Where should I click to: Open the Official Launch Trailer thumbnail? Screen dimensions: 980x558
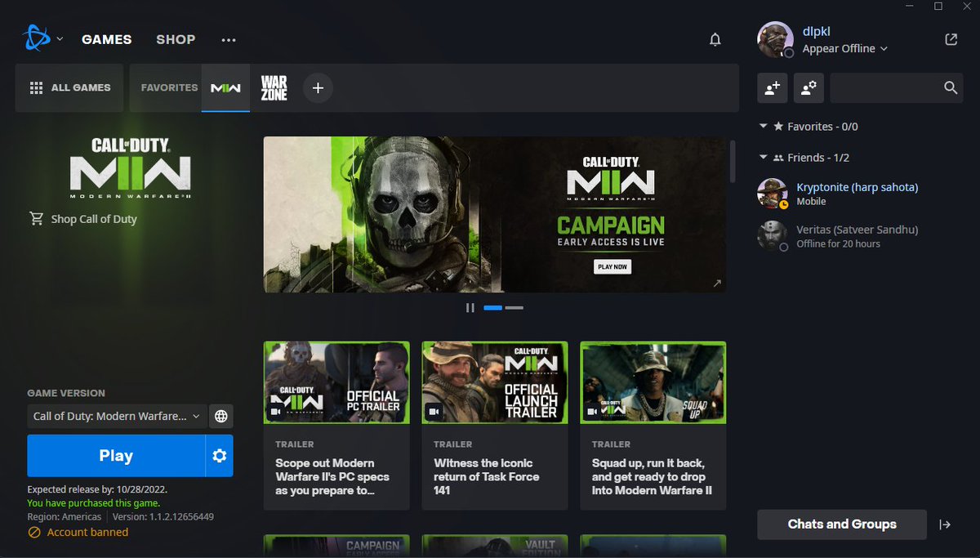point(495,382)
